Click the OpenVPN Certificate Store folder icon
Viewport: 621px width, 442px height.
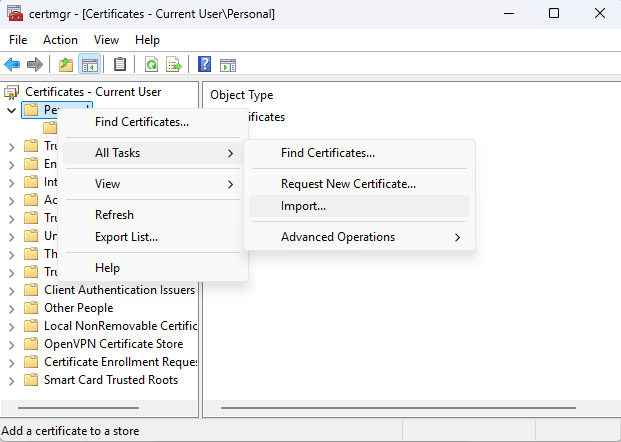[x=31, y=344]
